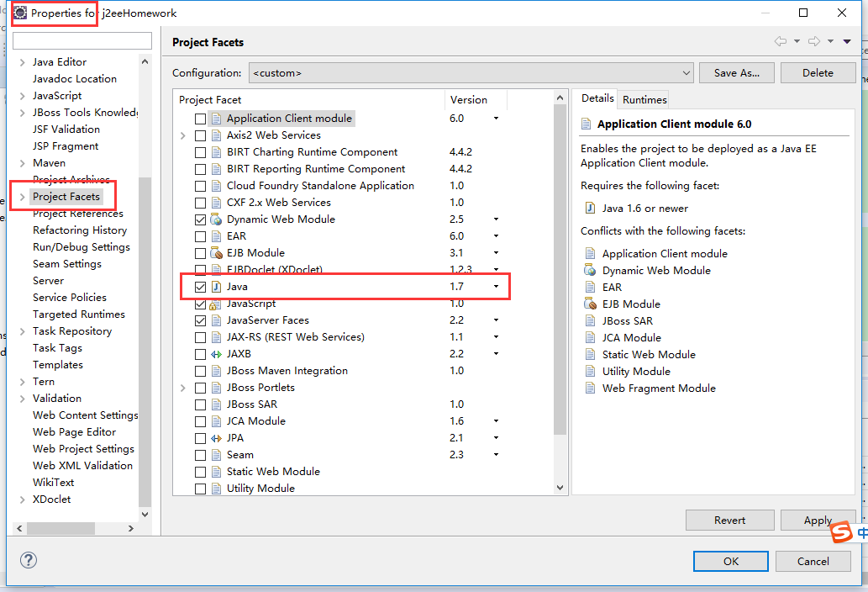This screenshot has height=592, width=868.
Task: Click the Save As... button
Action: coord(736,73)
